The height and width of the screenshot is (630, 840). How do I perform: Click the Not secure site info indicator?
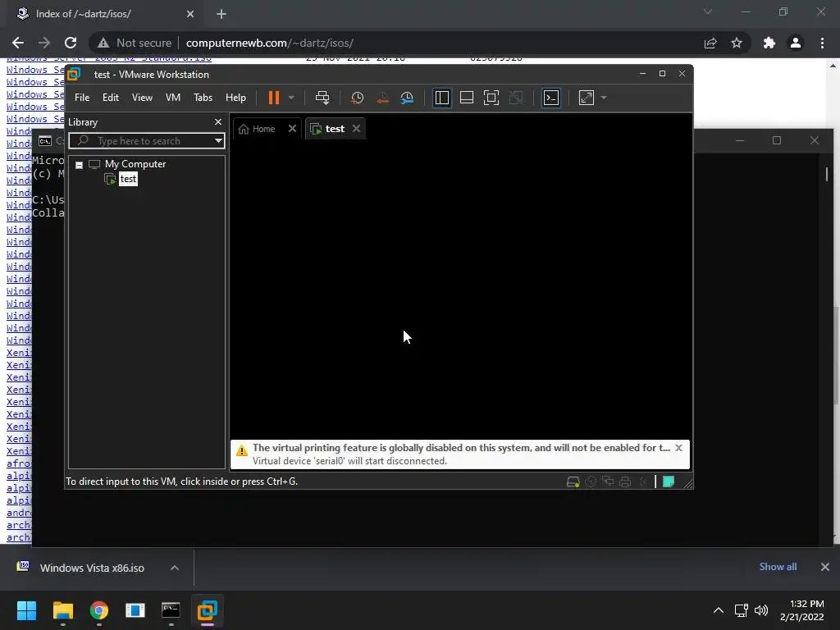pyautogui.click(x=135, y=43)
